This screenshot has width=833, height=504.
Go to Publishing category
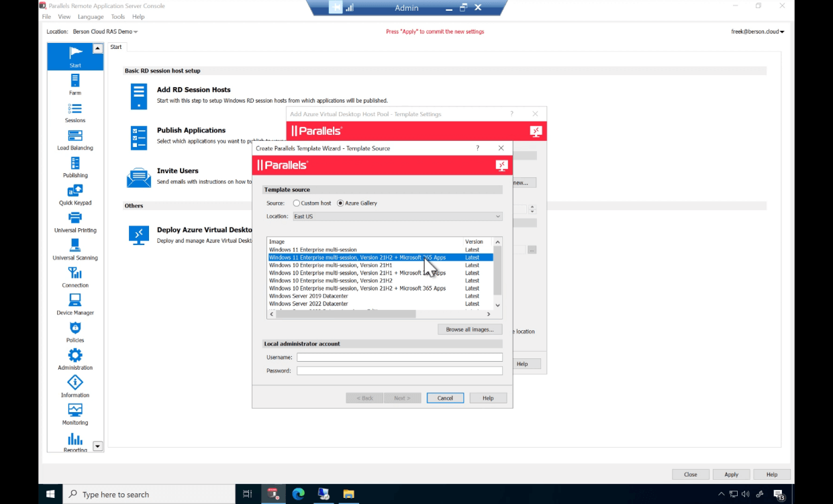click(75, 166)
